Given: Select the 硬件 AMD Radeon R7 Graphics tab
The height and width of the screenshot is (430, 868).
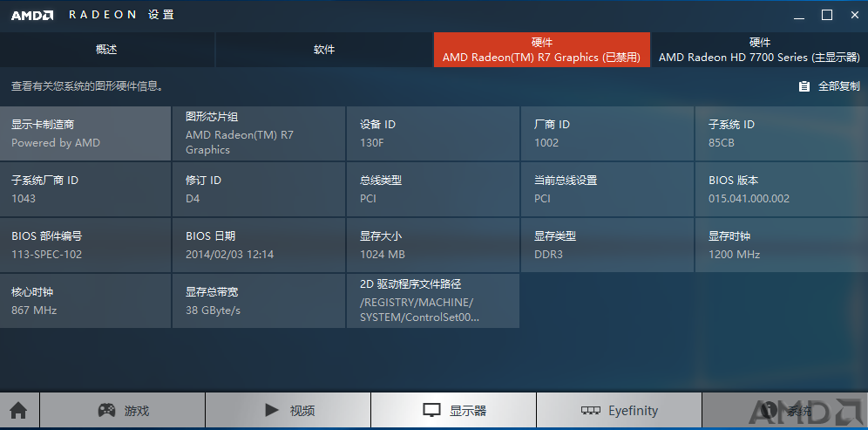Looking at the screenshot, I should 541,50.
